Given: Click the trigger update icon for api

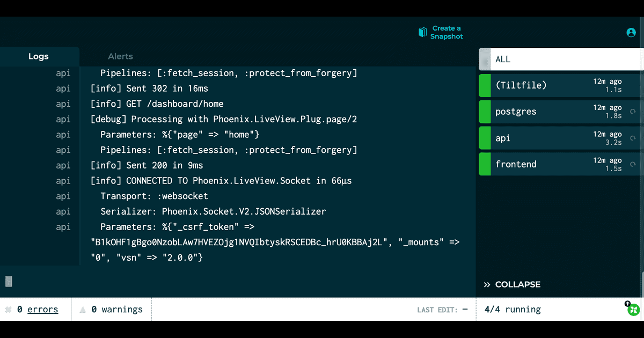Looking at the screenshot, I should pyautogui.click(x=633, y=138).
